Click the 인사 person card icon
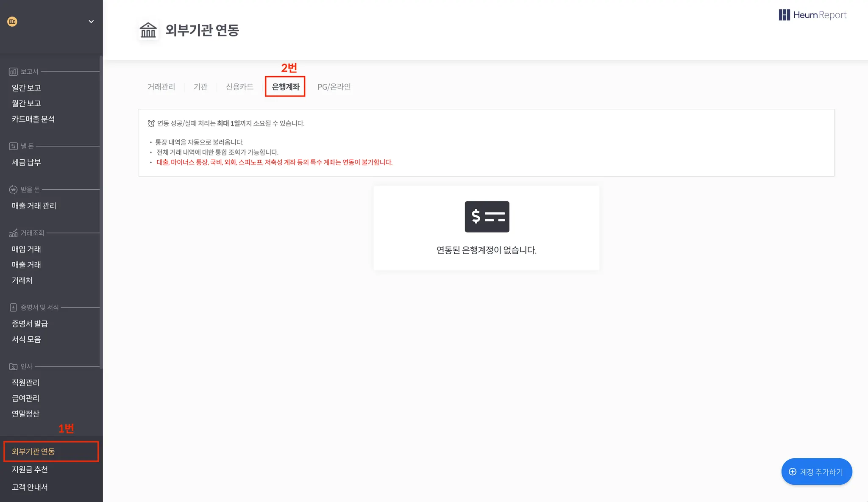Viewport: 868px width, 502px height. [x=13, y=366]
